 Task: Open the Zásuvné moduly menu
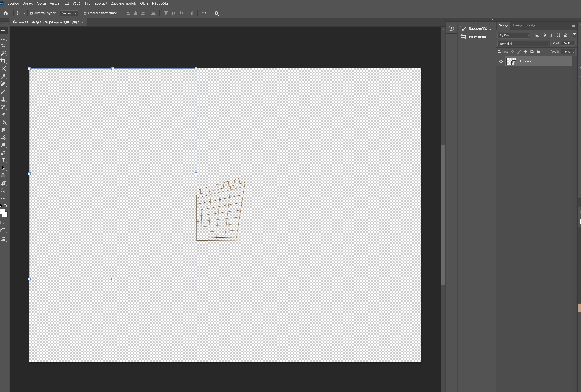point(124,3)
